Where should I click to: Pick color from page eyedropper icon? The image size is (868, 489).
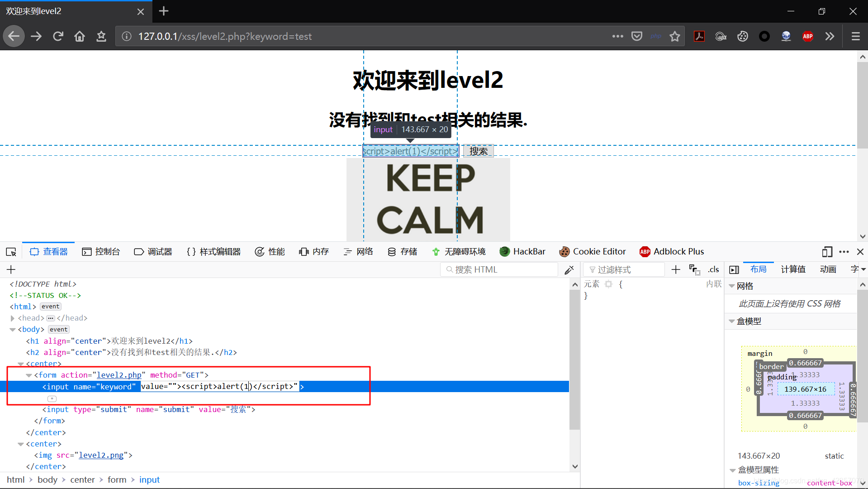point(569,270)
